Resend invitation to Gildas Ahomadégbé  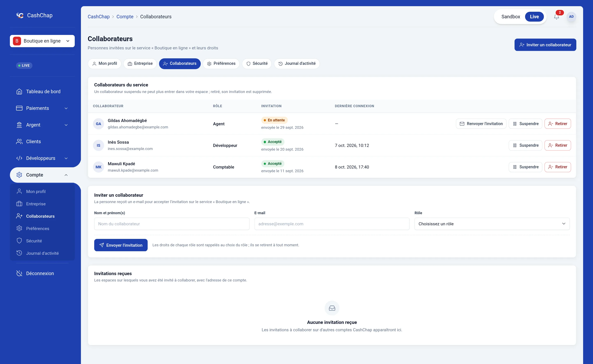[x=481, y=124]
